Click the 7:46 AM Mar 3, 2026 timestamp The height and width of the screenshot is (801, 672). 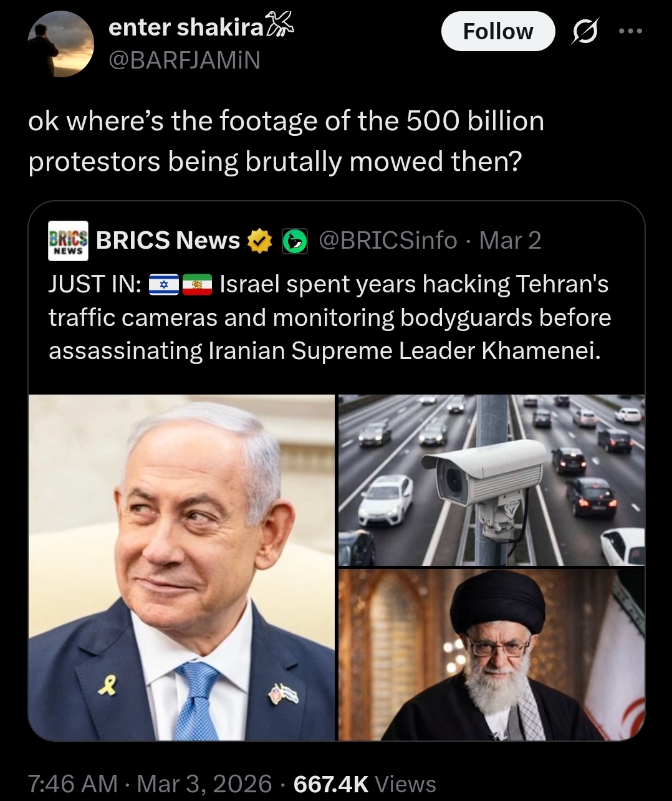150,784
